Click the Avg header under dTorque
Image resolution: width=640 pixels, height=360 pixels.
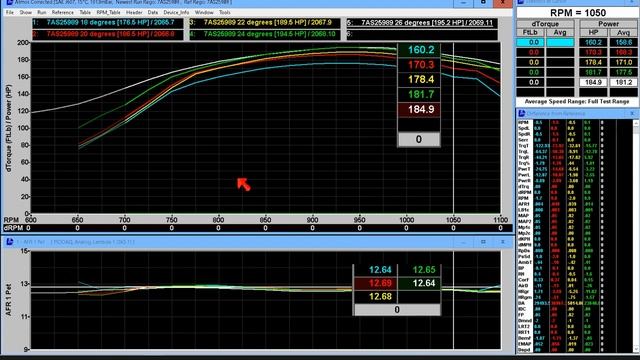tap(560, 32)
